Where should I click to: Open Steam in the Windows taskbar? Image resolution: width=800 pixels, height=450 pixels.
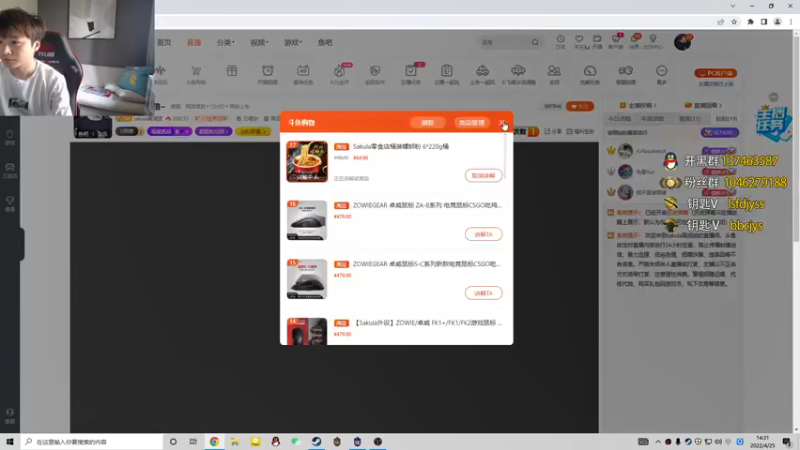[316, 442]
